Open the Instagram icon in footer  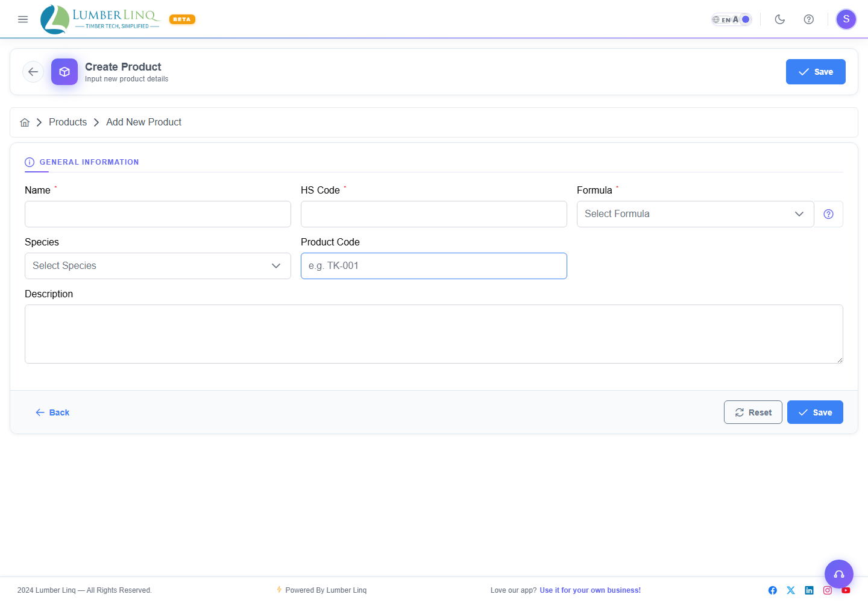coord(828,590)
